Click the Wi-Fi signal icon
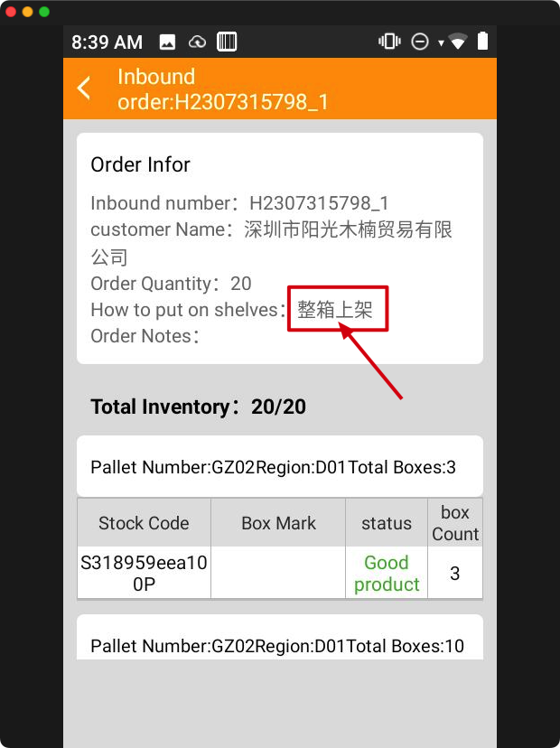This screenshot has width=560, height=748. (458, 42)
